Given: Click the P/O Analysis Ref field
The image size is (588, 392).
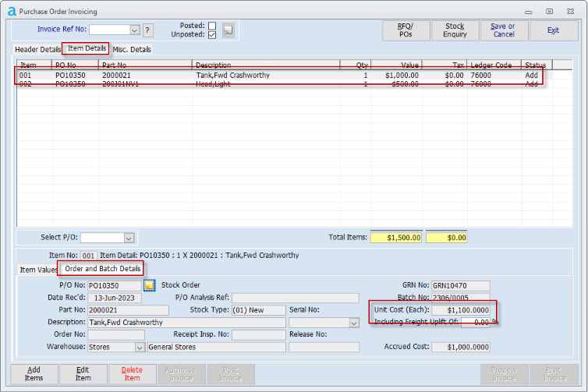Looking at the screenshot, I should tap(296, 298).
